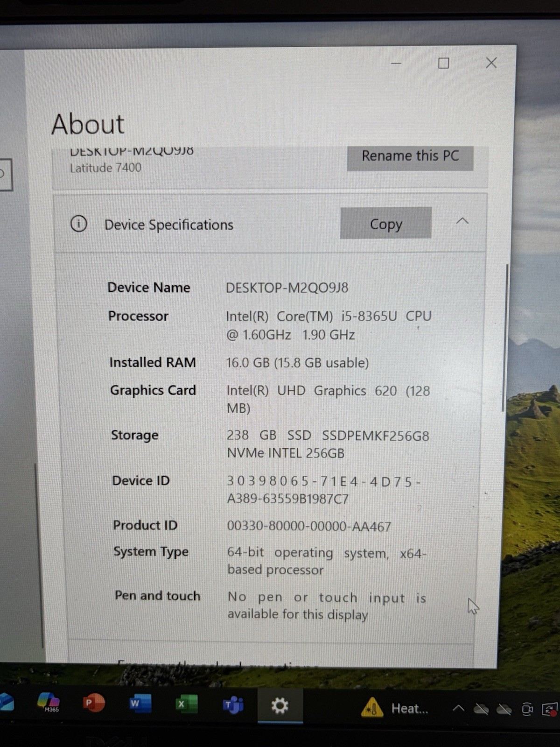
Task: Click the 238 GB SSD storage value
Action: [x=328, y=444]
